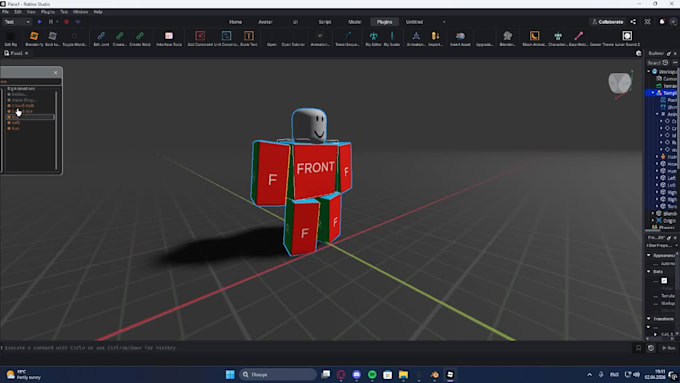680x383 pixels.
Task: Select the FRONT torso of the dummy
Action: [x=315, y=170]
